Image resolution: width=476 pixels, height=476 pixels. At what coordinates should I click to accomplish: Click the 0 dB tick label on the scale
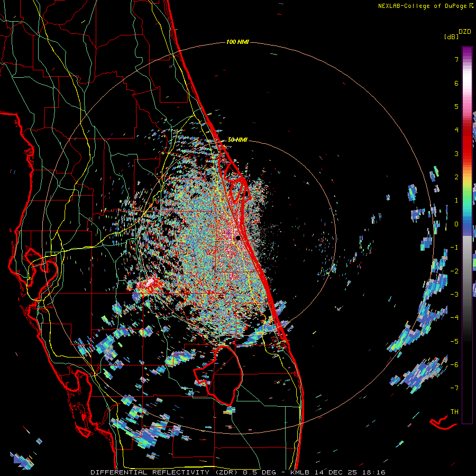456,224
